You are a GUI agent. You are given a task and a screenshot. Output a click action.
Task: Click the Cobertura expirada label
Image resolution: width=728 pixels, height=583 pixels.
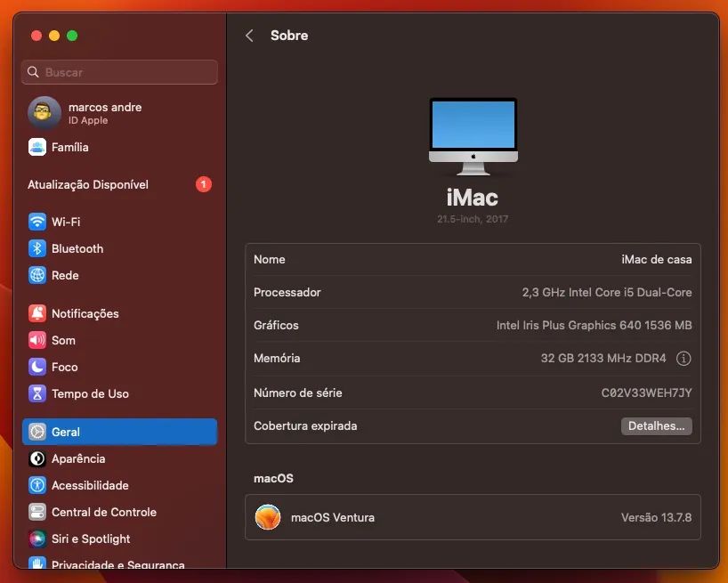(x=305, y=426)
